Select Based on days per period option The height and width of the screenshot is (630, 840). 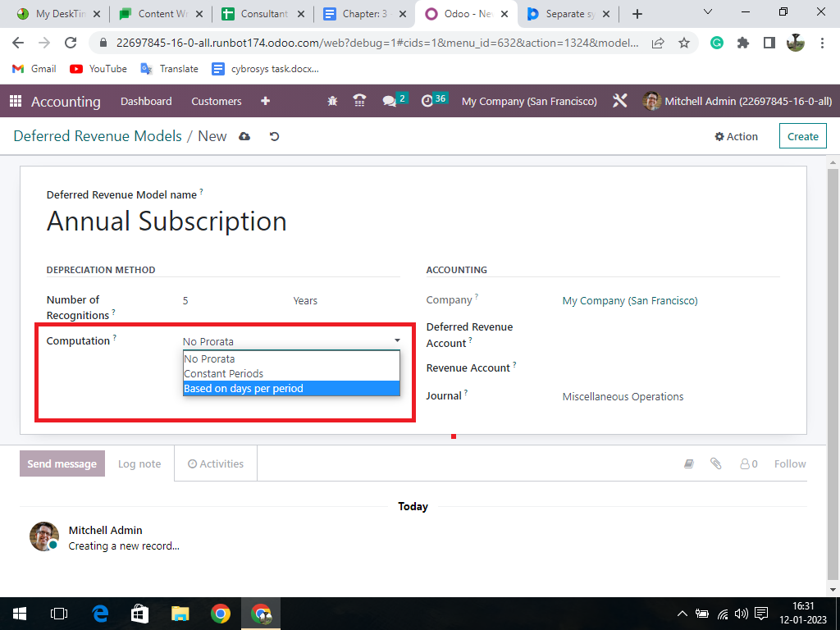[x=291, y=388]
